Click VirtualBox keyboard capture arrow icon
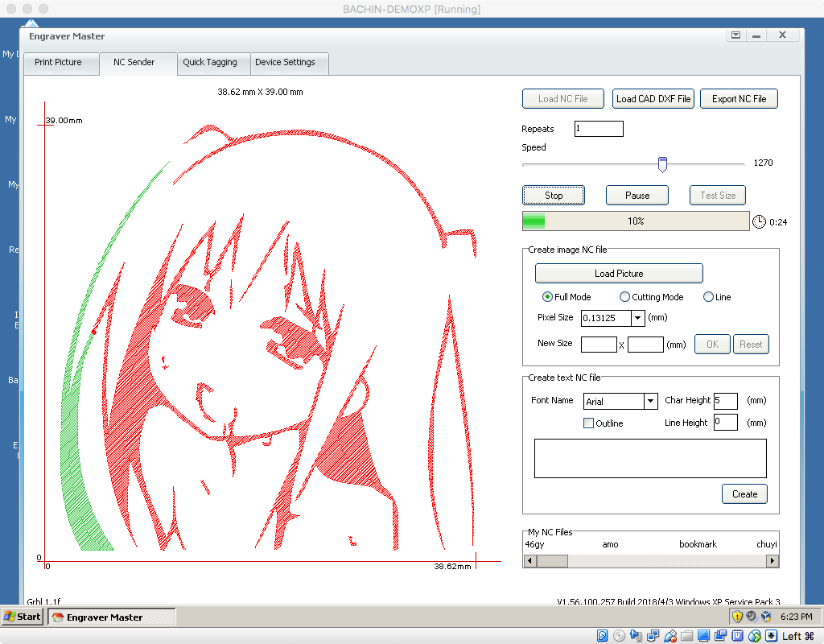The width and height of the screenshot is (824, 644). pos(771,636)
